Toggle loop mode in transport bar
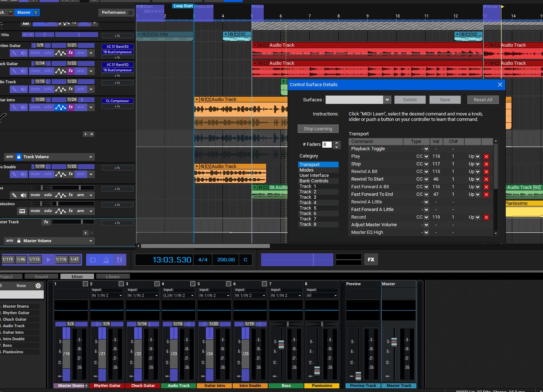Image resolution: width=543 pixels, height=392 pixels. [x=93, y=260]
